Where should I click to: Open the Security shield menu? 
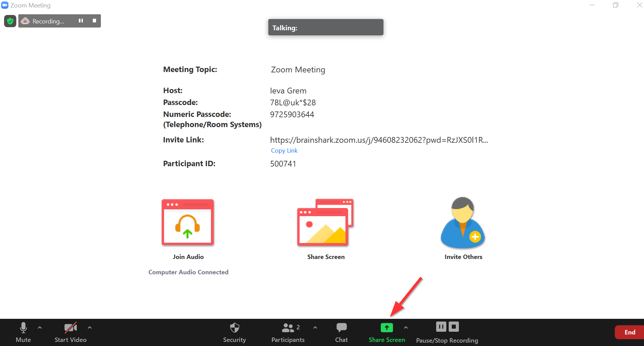234,332
